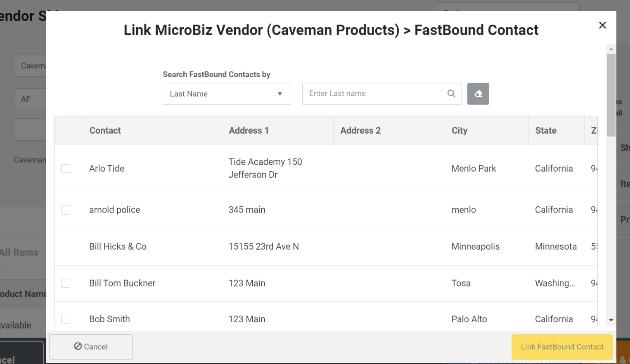
Task: Click the Tosa city cell
Action: click(x=461, y=283)
